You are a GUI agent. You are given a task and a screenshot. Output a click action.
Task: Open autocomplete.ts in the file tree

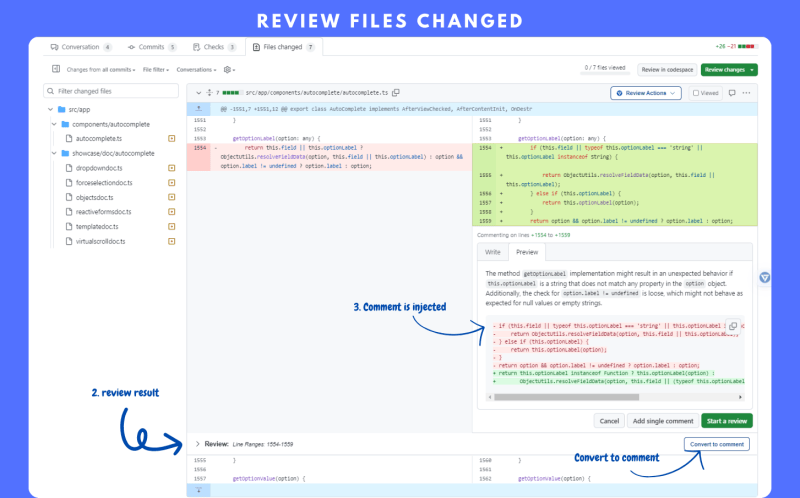[98, 139]
